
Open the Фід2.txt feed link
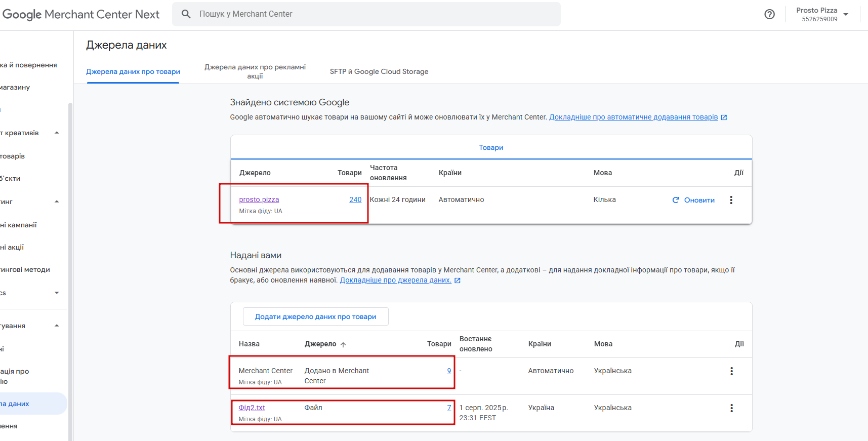[x=252, y=408]
